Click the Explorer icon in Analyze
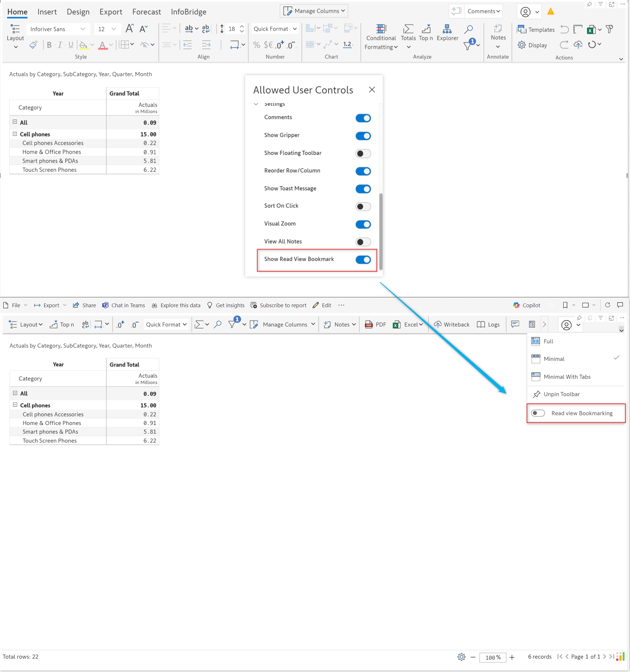Viewport: 630px width, 672px height. coord(447,29)
